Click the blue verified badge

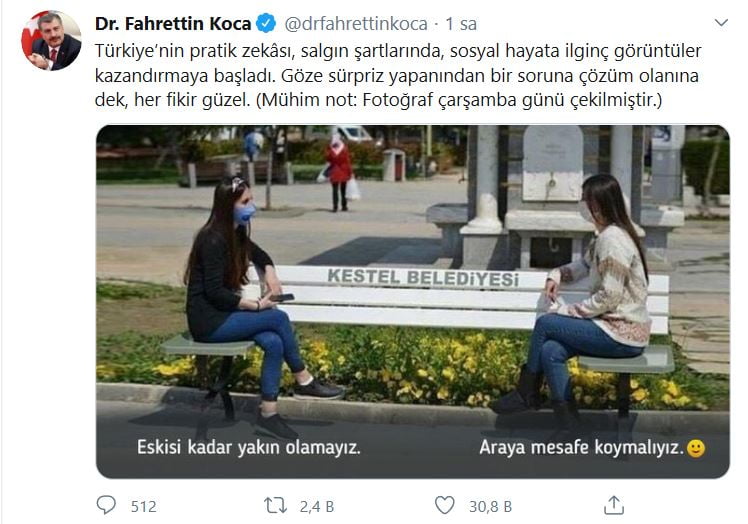click(266, 23)
